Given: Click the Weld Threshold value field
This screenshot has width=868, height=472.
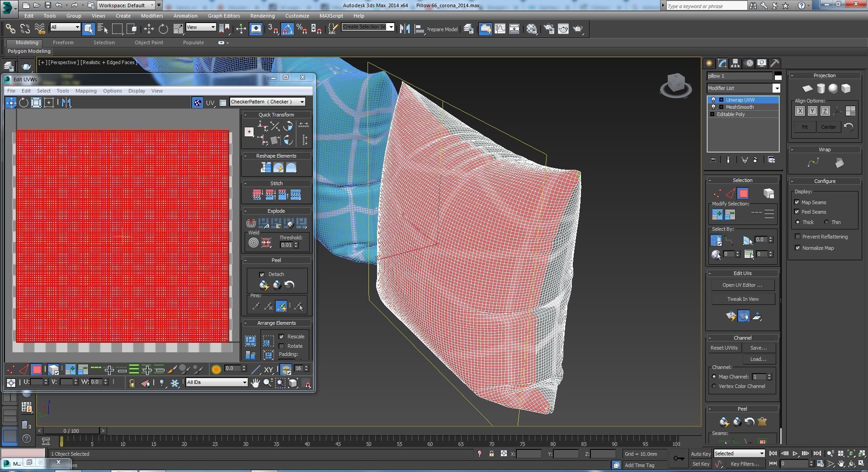Looking at the screenshot, I should click(x=286, y=245).
